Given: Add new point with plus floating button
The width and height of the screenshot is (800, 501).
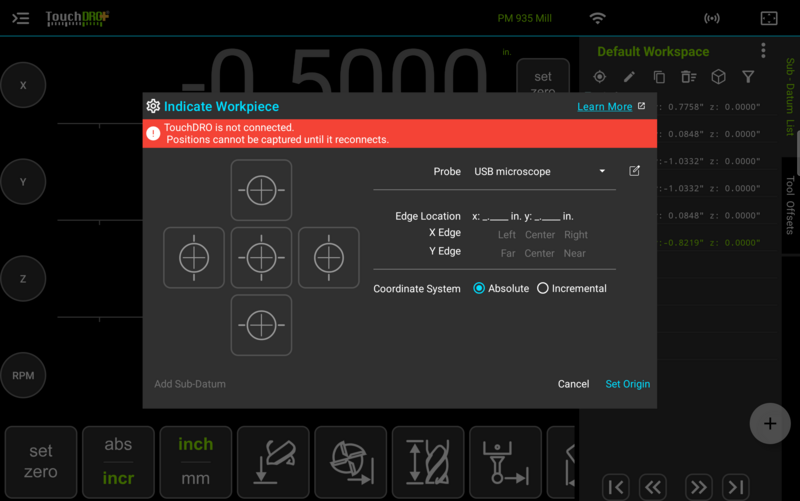Looking at the screenshot, I should click(x=770, y=423).
